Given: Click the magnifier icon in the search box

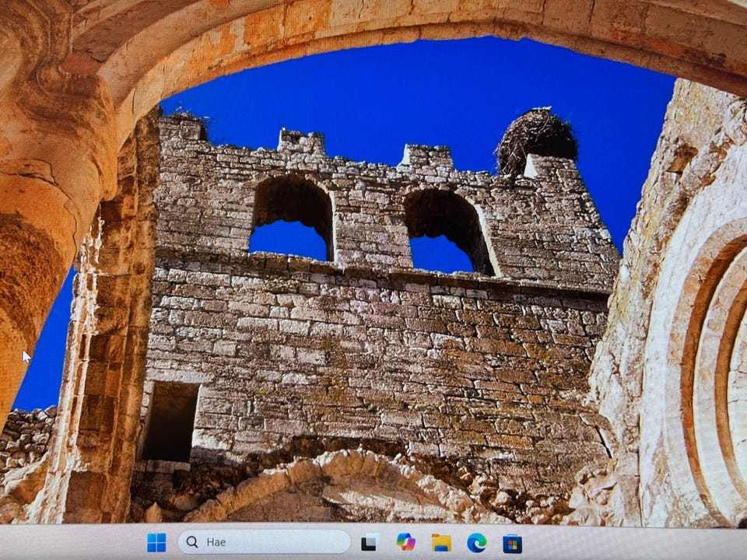Looking at the screenshot, I should coord(192,542).
